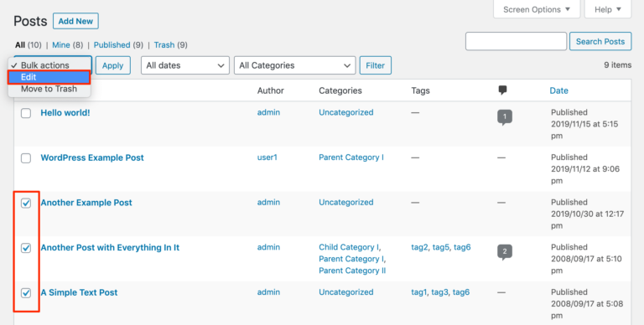Choose Edit from the bulk actions menu
This screenshot has height=325, width=644.
pos(49,77)
